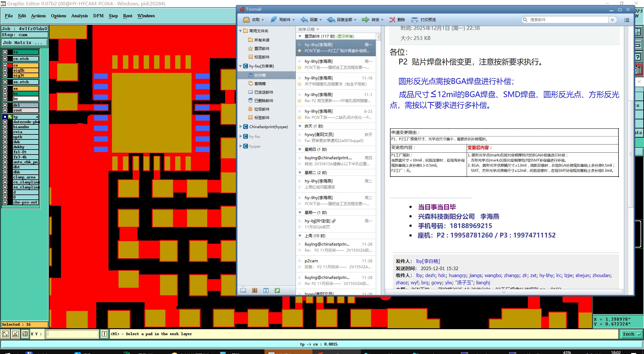
Task: Open the DFM menu
Action: (x=98, y=16)
